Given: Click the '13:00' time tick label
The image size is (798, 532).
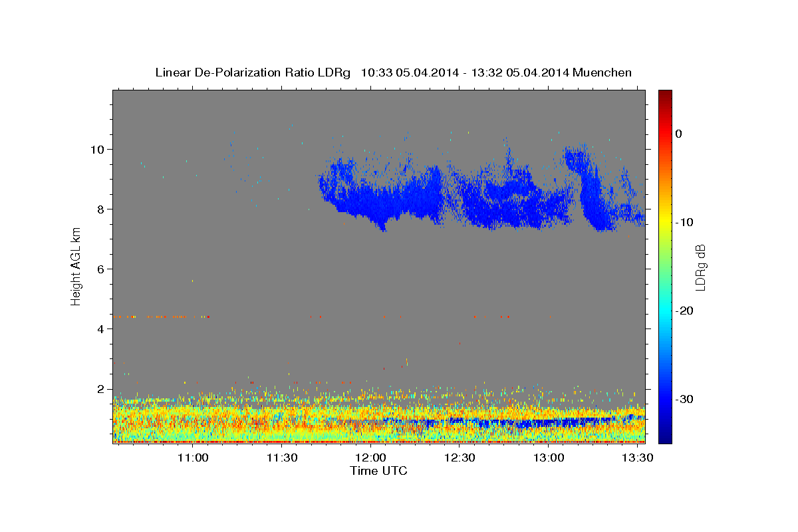Looking at the screenshot, I should tap(549, 458).
